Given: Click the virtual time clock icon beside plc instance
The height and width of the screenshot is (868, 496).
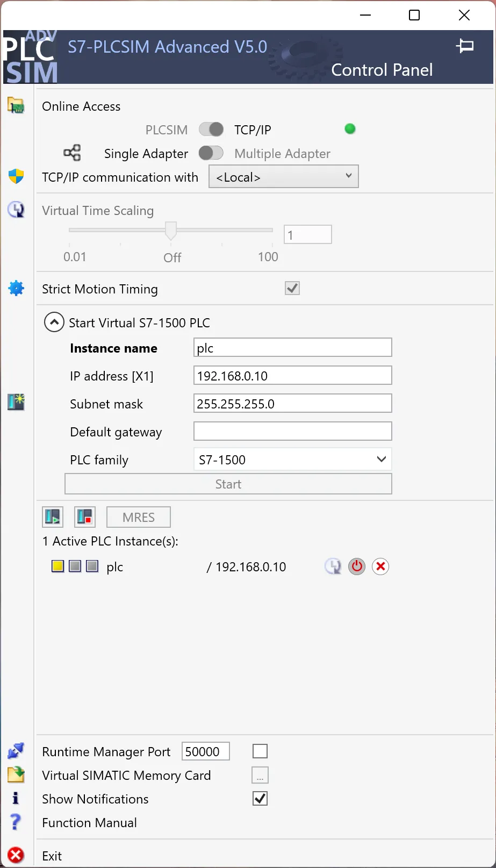Looking at the screenshot, I should tap(333, 566).
